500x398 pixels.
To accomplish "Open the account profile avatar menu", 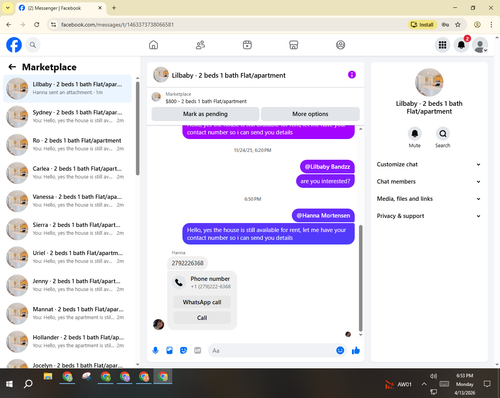I will [480, 45].
